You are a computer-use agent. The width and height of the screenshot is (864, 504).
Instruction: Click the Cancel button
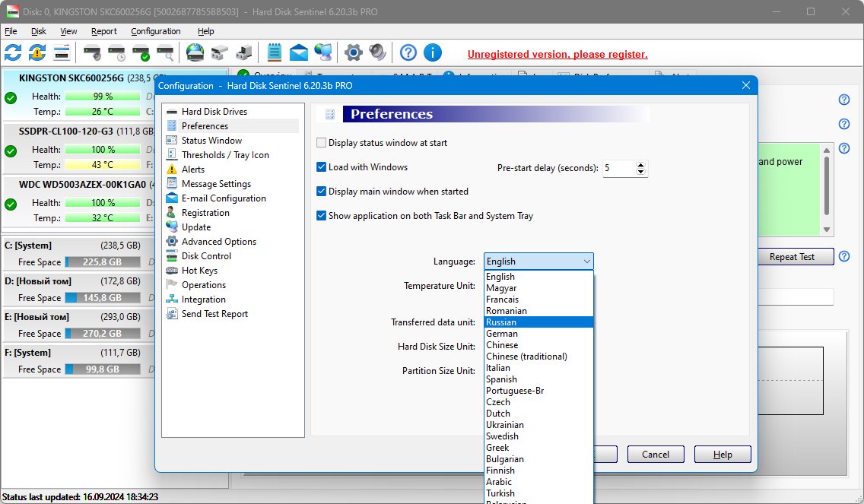pos(655,455)
